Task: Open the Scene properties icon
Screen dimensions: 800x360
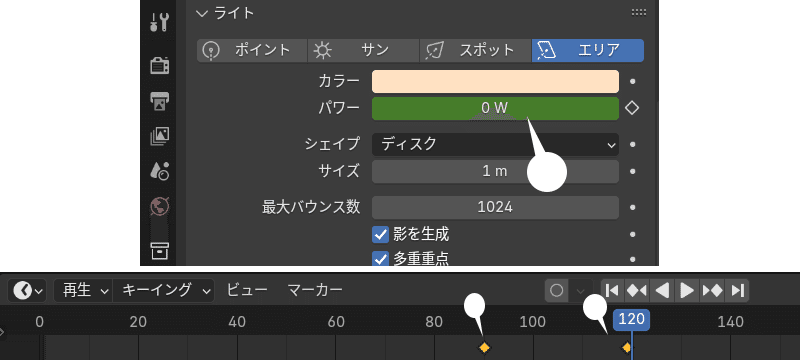Action: (x=159, y=171)
